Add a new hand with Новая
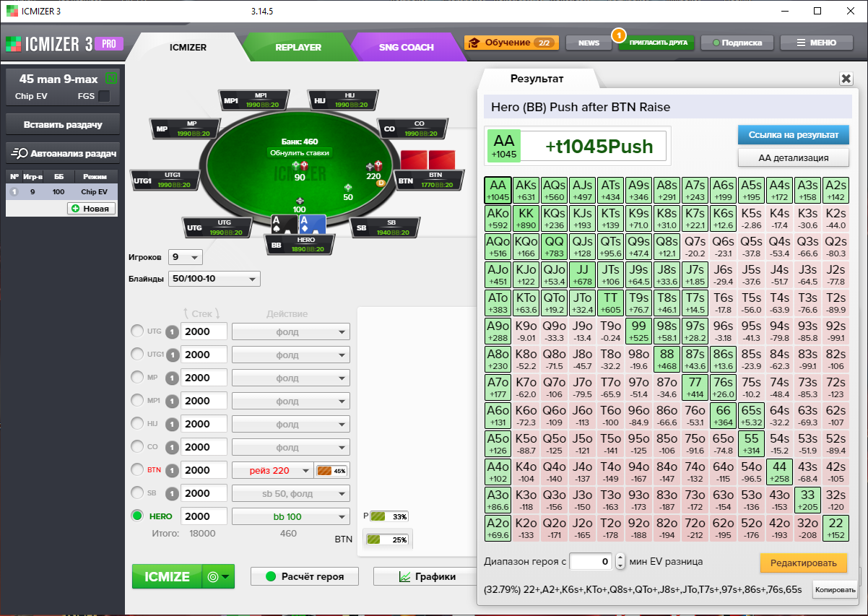 click(x=91, y=208)
